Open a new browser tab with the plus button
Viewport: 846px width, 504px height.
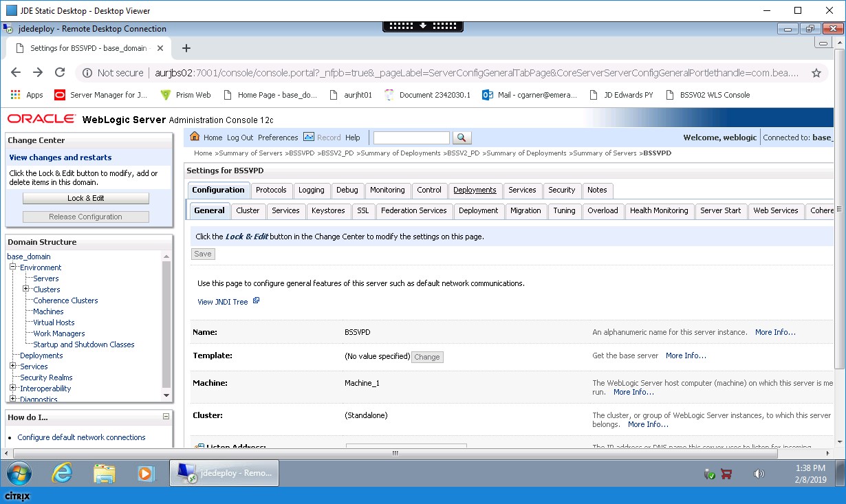(x=186, y=48)
